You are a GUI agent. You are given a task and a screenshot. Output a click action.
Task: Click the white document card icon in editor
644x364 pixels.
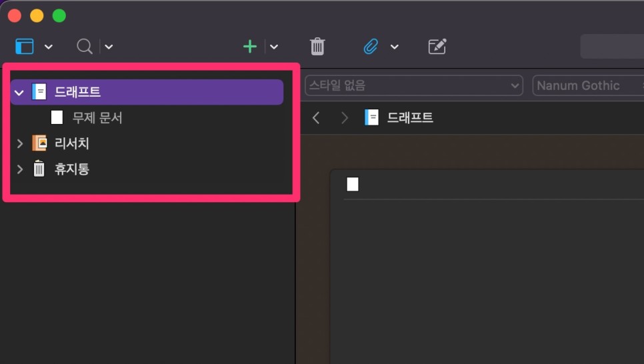[353, 184]
